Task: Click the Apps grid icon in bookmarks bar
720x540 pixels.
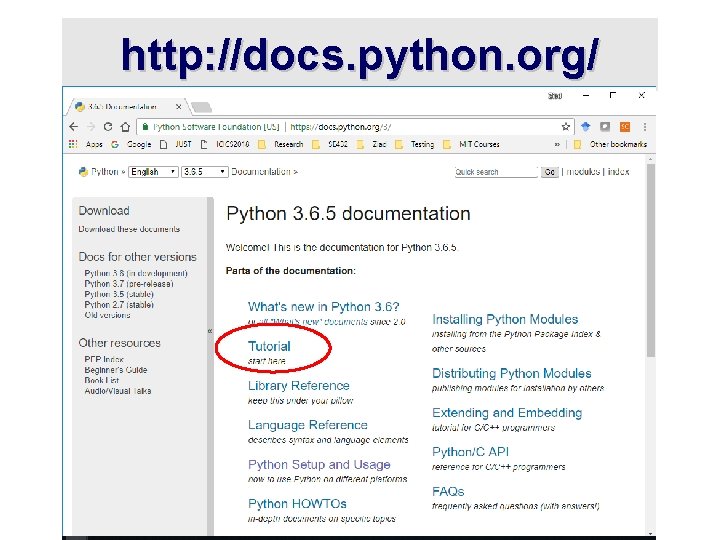Action: 73,144
